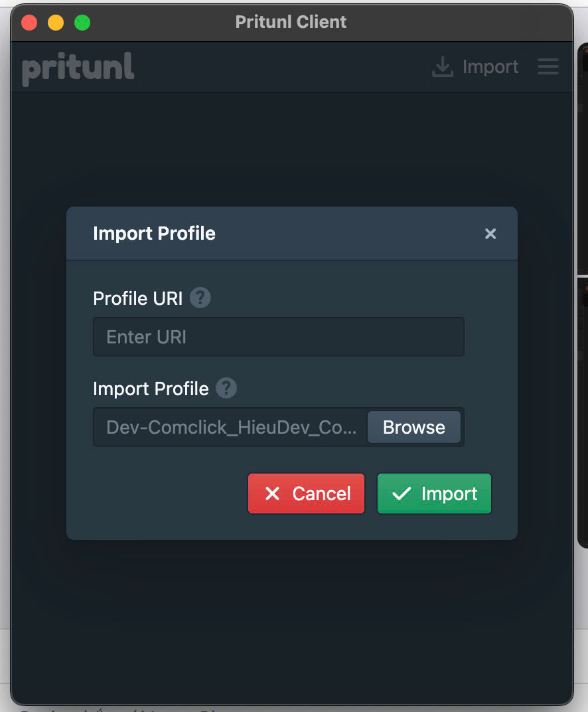
Task: Click the X icon on the Cancel button
Action: 272,493
